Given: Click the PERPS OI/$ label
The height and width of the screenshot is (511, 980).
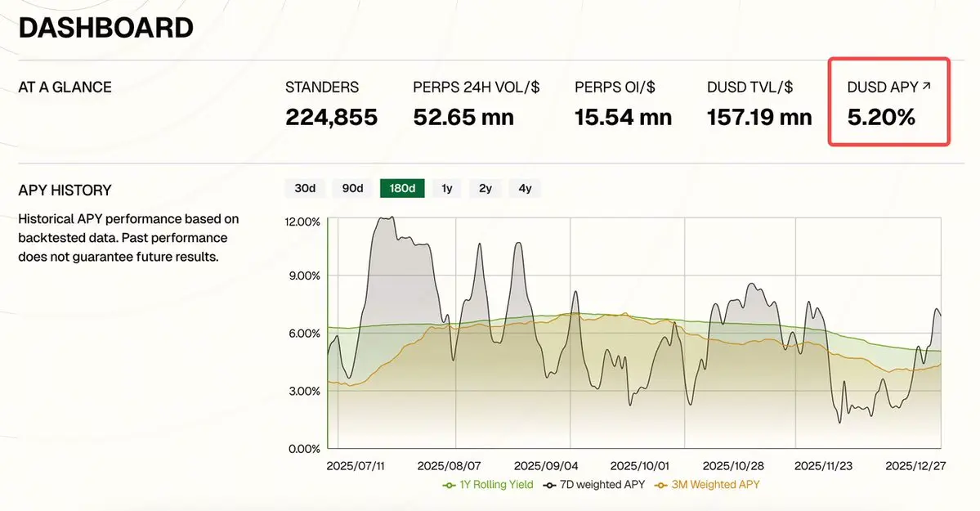Looking at the screenshot, I should point(615,87).
